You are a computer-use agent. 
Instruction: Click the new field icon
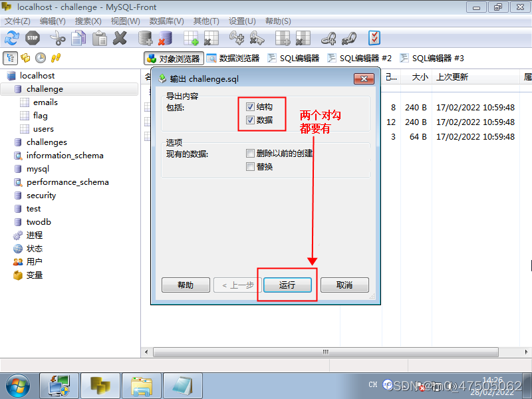283,38
